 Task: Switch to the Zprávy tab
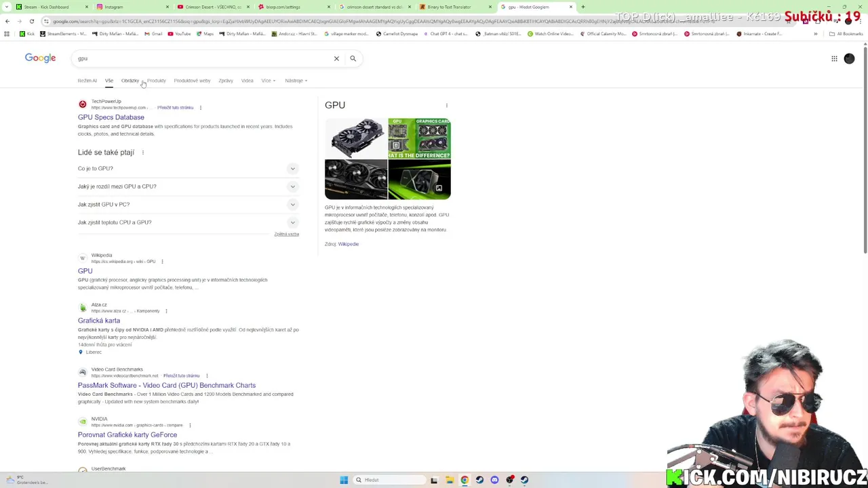point(226,81)
